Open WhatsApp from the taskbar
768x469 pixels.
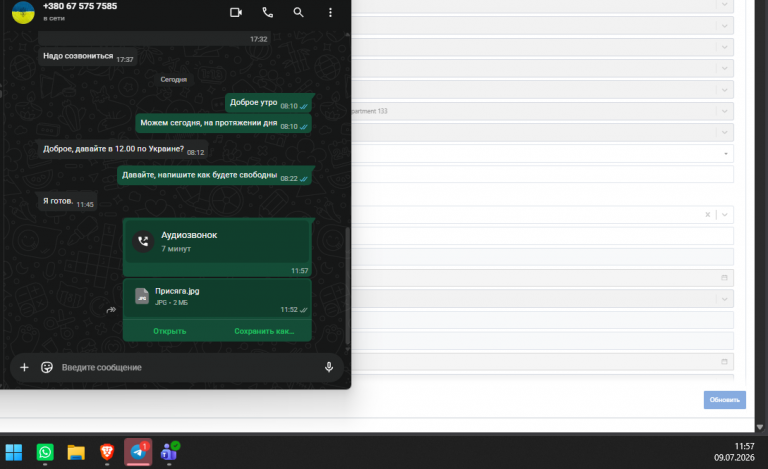pos(45,452)
